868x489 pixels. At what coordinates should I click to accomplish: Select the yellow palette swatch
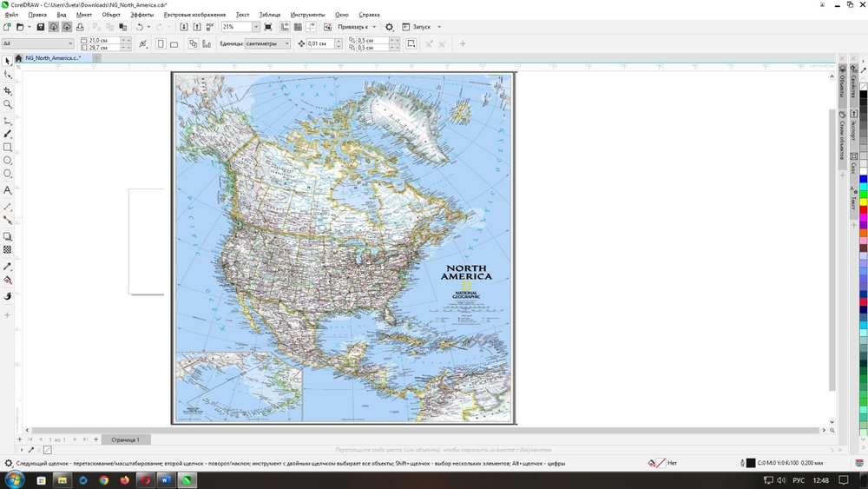point(863,202)
